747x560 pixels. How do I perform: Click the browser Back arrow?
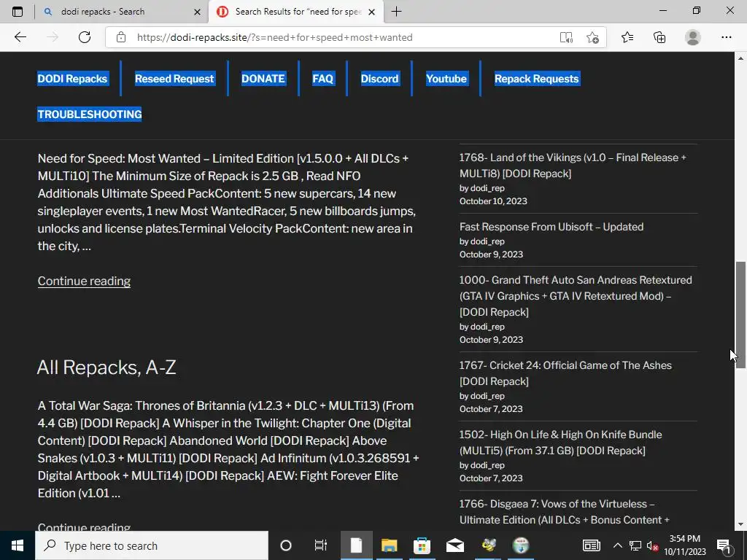(x=20, y=37)
